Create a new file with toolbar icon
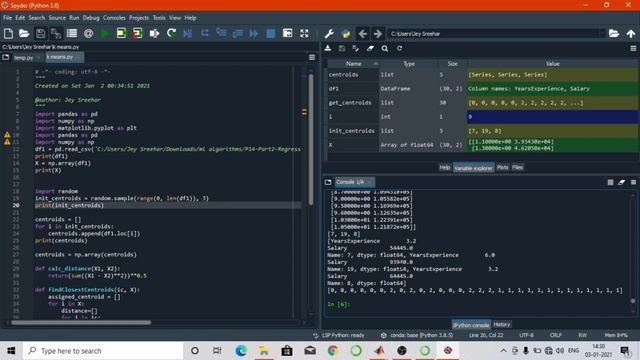Screen dimensions: 640x360 click(8, 33)
